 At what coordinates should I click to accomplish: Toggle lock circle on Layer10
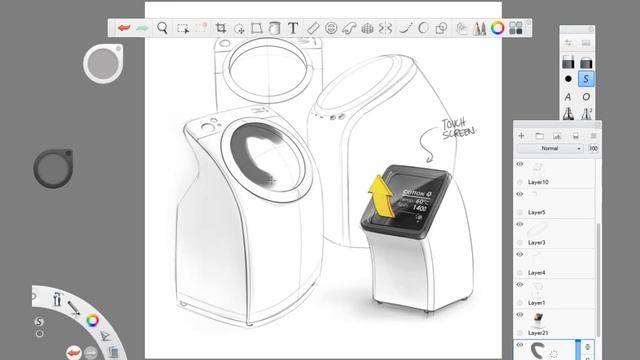tap(520, 182)
